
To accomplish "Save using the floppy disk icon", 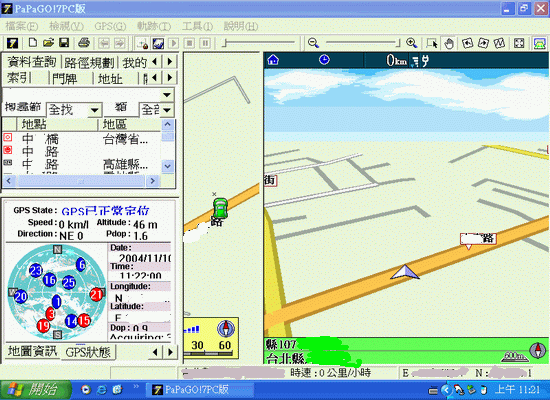I will [x=64, y=43].
